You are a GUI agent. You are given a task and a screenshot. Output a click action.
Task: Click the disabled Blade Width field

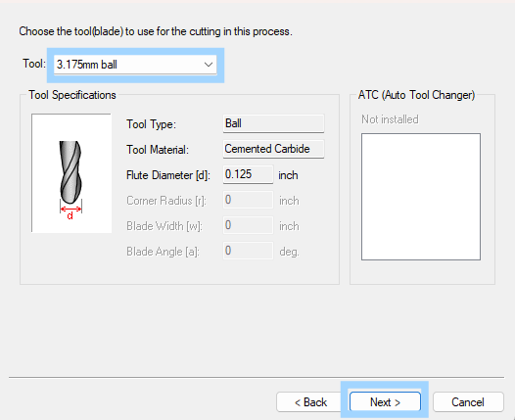tap(248, 225)
